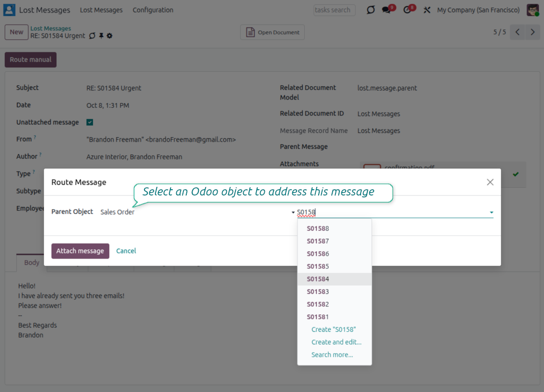This screenshot has width=544, height=392.
Task: Go to the next record arrow
Action: (532, 32)
